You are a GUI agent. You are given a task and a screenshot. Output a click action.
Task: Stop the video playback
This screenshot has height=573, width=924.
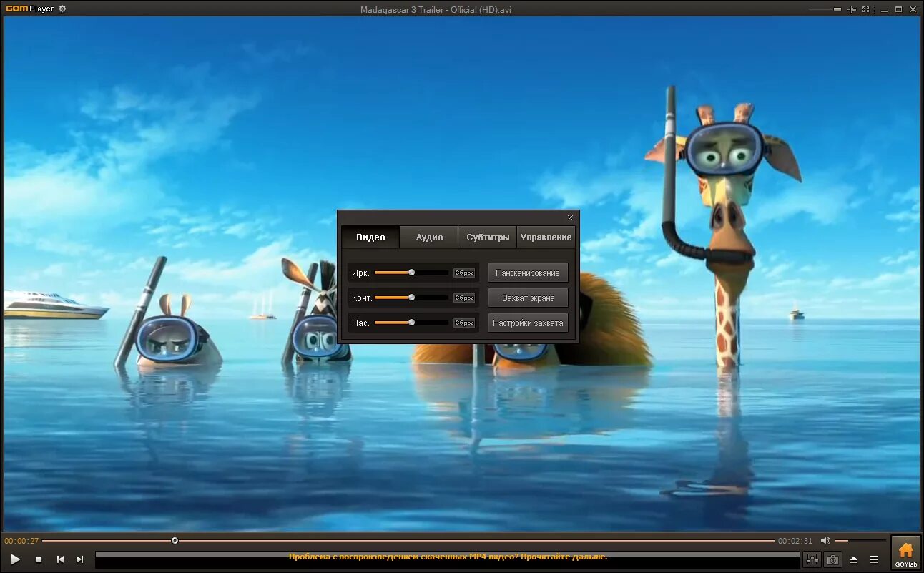(39, 559)
